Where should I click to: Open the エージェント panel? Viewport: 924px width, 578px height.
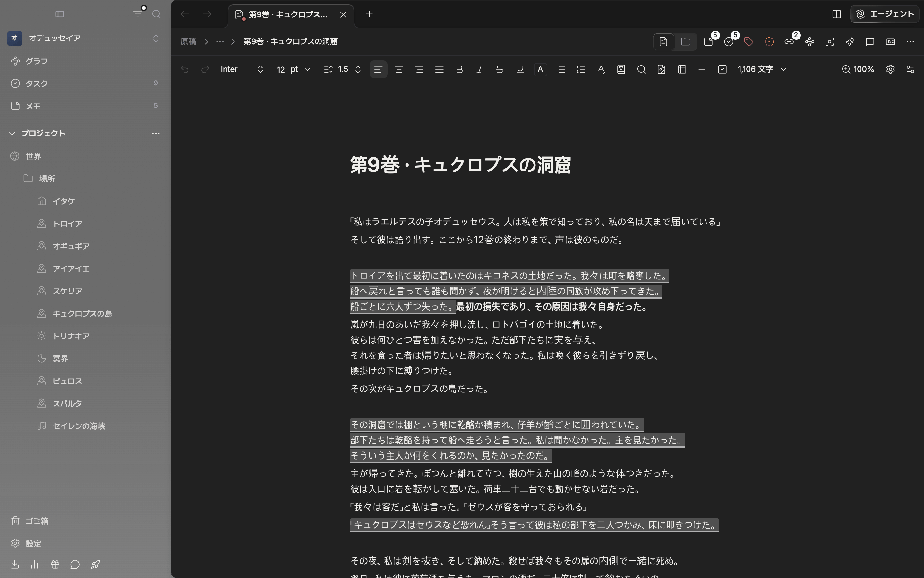click(x=884, y=14)
